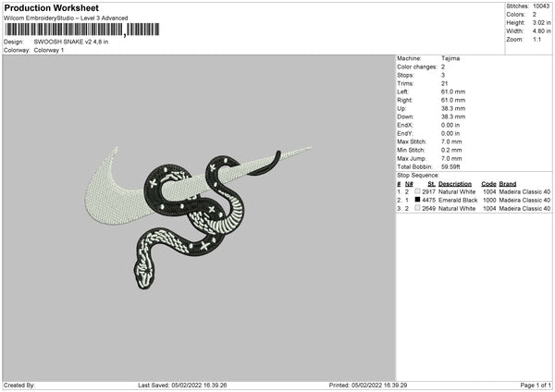This screenshot has width=555, height=392.
Task: Click the 'Max Jump:' label
Action: (x=412, y=158)
